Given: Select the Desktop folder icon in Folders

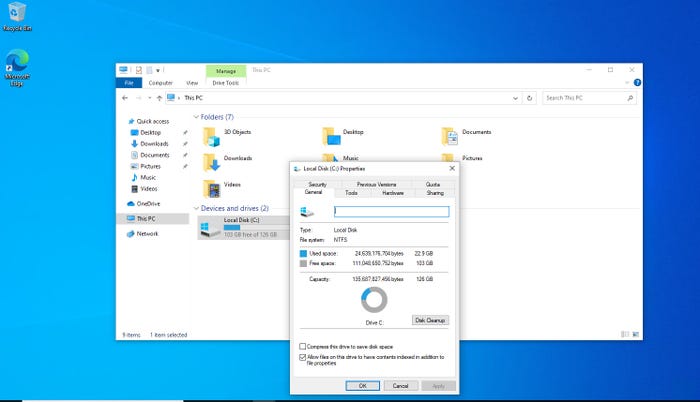Looking at the screenshot, I should (x=331, y=136).
